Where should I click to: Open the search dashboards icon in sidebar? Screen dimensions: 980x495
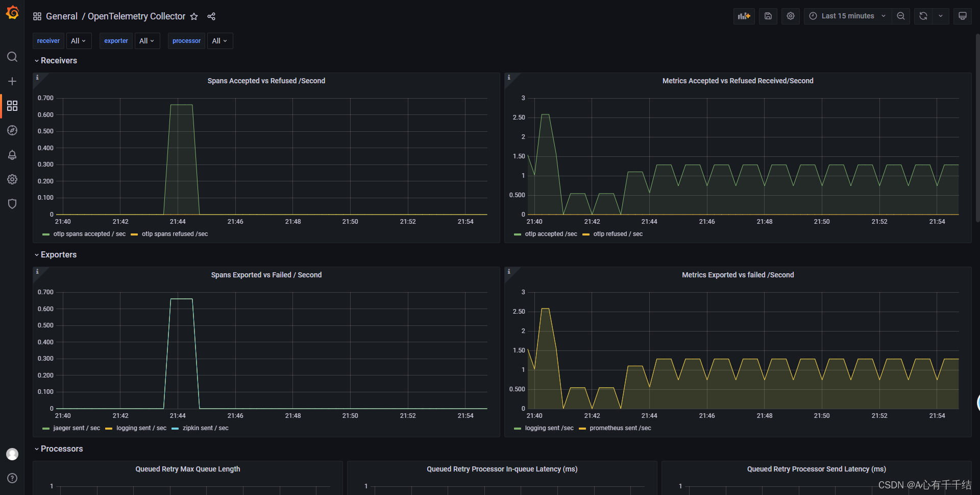point(12,57)
